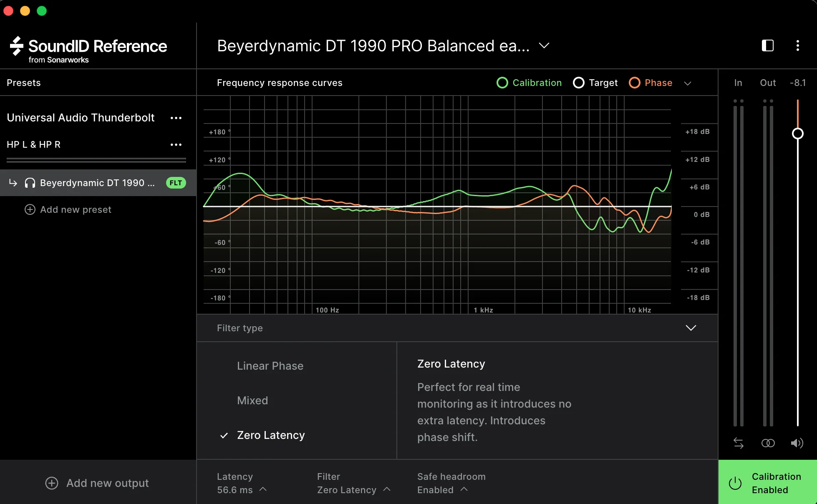Click Add new output
The height and width of the screenshot is (504, 817).
[97, 483]
